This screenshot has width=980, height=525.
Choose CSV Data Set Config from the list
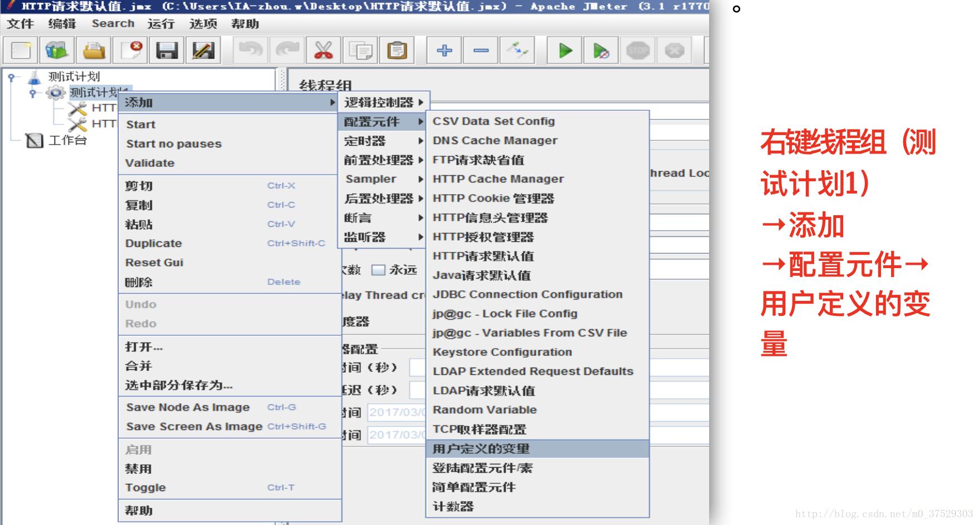pos(494,121)
